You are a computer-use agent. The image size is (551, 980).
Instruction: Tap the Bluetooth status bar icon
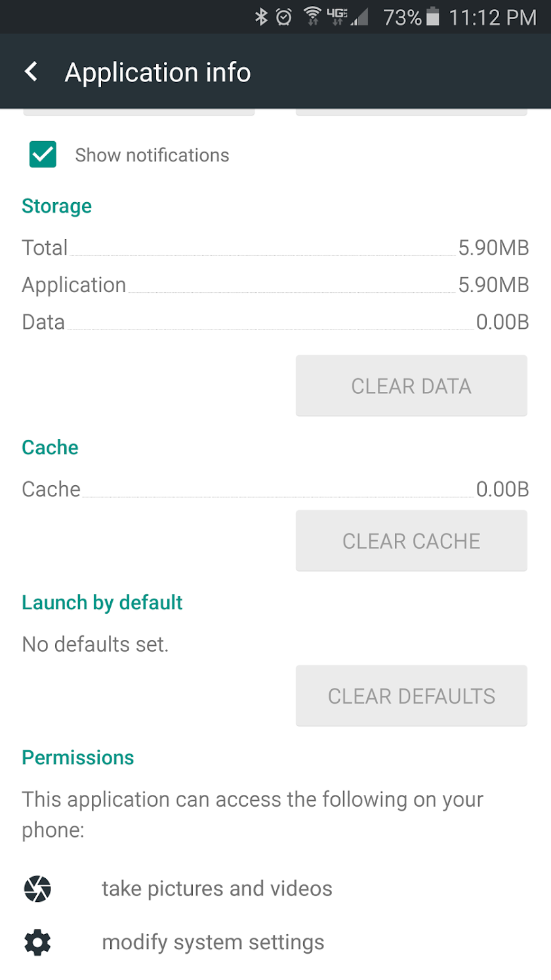261,17
